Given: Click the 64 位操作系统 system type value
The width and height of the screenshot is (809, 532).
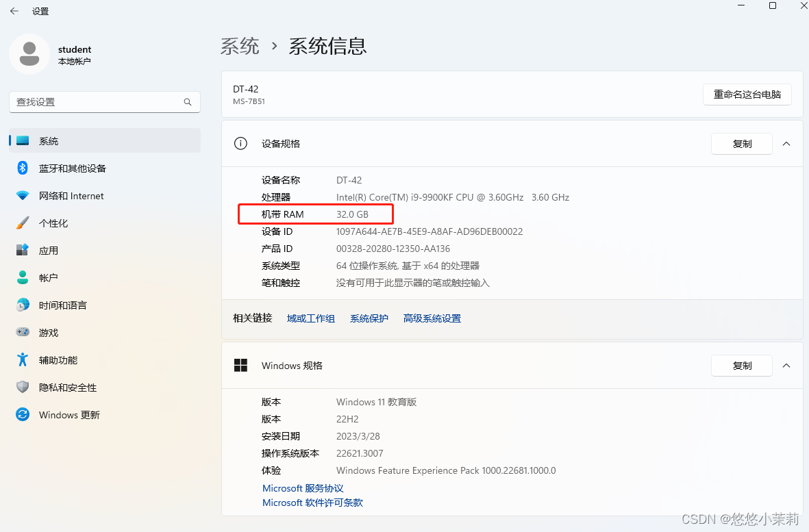Looking at the screenshot, I should (x=408, y=266).
